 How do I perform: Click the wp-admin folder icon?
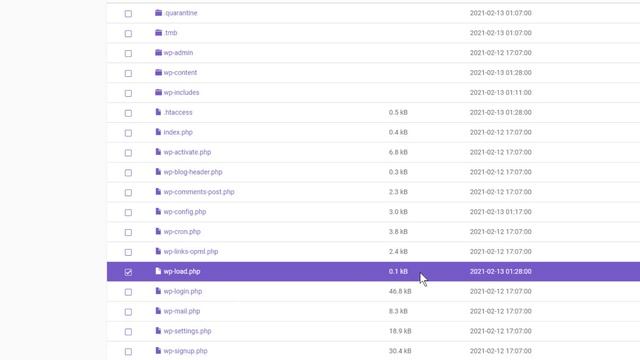tap(158, 52)
